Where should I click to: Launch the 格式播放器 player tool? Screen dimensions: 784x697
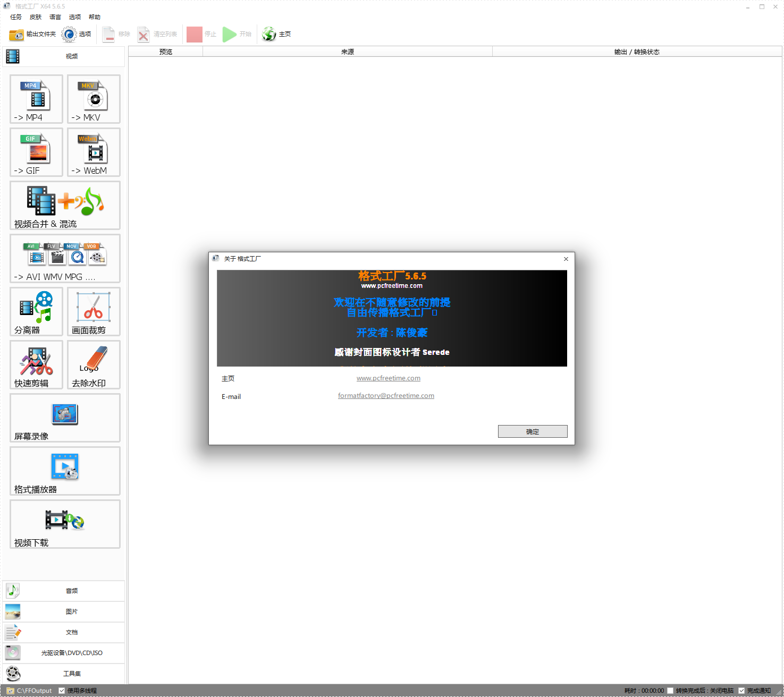65,471
